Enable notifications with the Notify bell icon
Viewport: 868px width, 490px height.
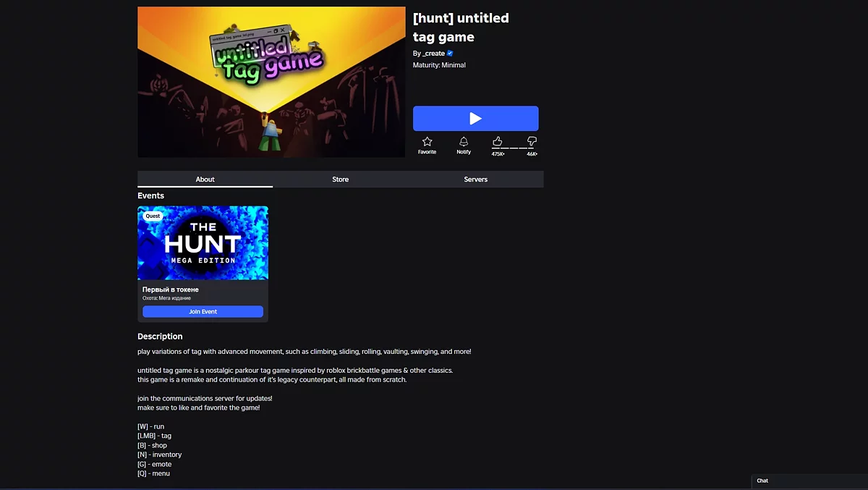point(464,142)
